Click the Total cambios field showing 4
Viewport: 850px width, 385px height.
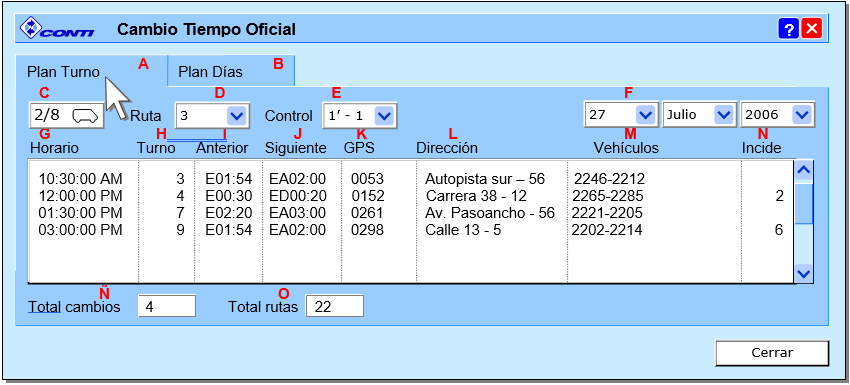166,306
